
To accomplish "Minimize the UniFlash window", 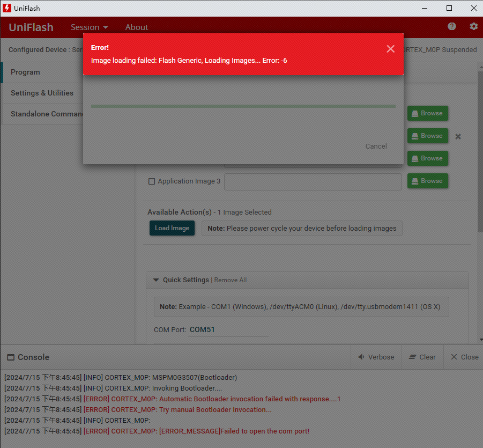I will [424, 9].
